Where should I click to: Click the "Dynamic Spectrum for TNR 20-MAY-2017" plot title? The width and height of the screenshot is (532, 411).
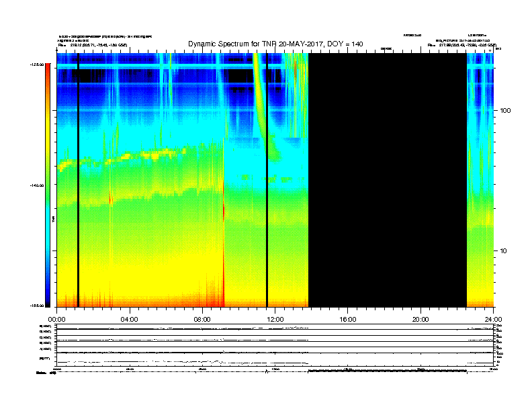pyautogui.click(x=275, y=44)
